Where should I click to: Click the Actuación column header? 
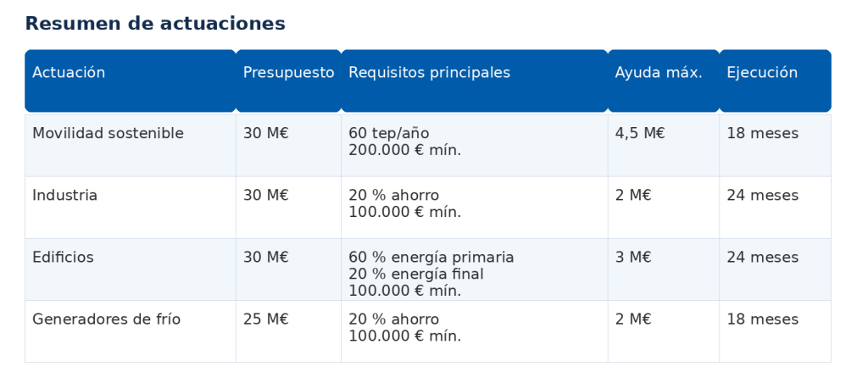(130, 81)
